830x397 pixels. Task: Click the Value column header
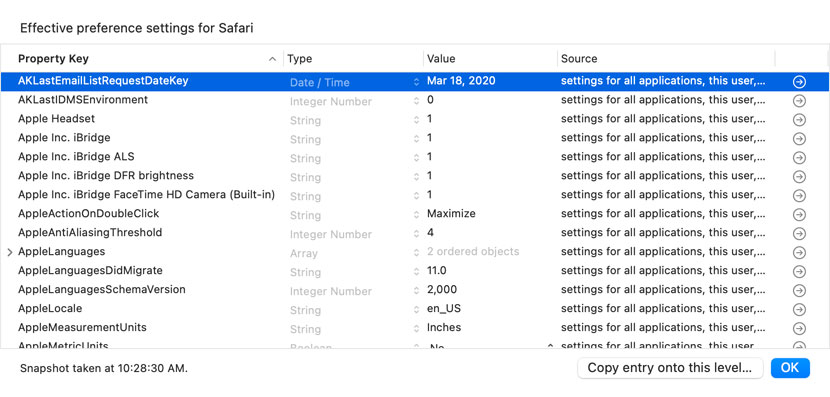point(490,59)
